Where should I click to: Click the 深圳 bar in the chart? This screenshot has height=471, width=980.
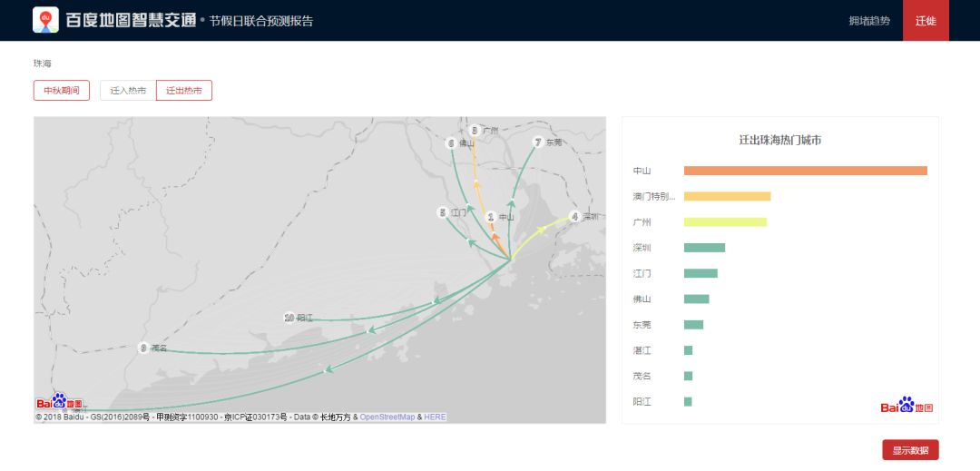tap(704, 248)
